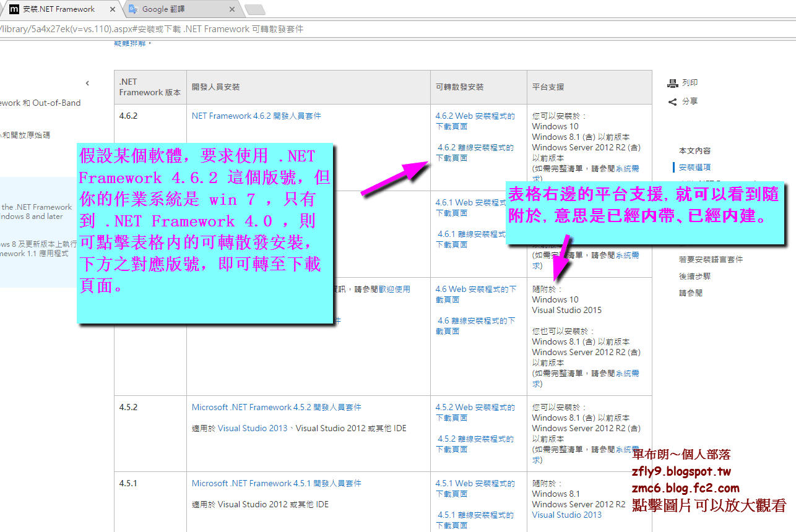Jump to 請參閱 section

click(691, 293)
